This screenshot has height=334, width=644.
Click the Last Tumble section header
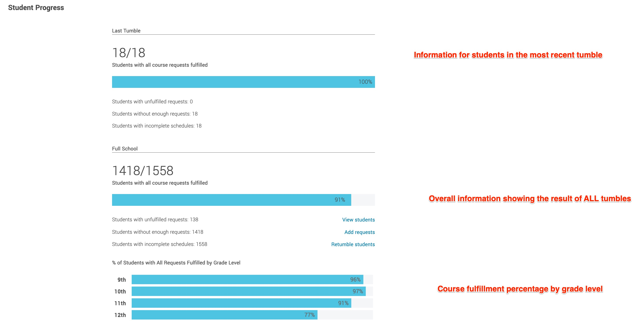click(x=126, y=31)
